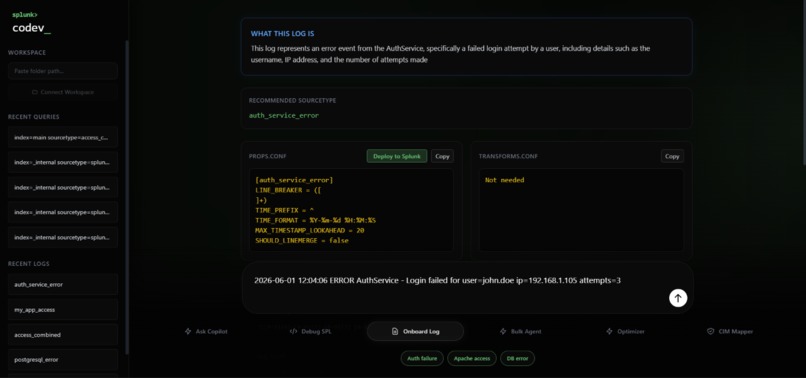The image size is (806, 378).
Task: Choose the DB error sample chip
Action: coord(517,358)
